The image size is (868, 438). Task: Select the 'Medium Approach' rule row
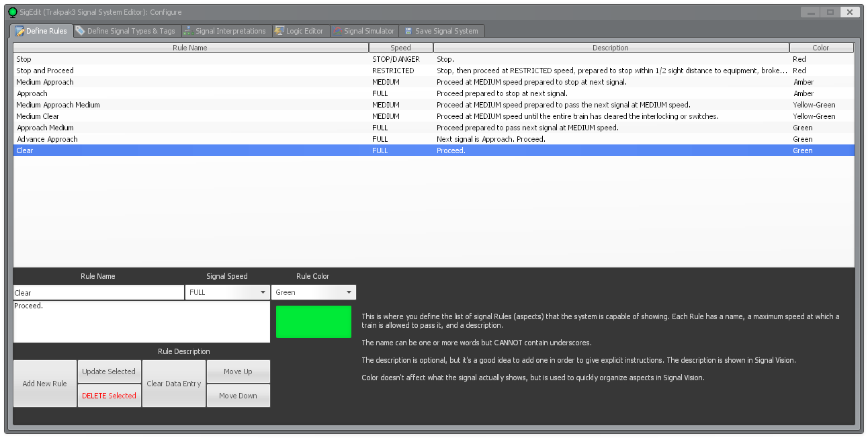tap(433, 82)
